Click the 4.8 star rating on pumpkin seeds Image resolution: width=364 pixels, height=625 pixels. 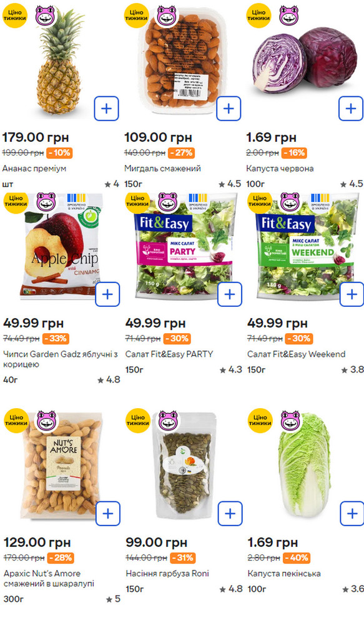(x=230, y=589)
